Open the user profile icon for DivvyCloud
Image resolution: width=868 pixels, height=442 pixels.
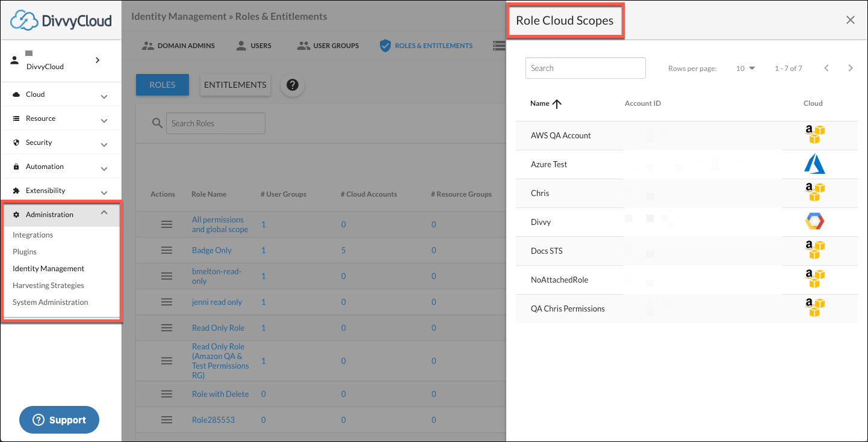16,60
